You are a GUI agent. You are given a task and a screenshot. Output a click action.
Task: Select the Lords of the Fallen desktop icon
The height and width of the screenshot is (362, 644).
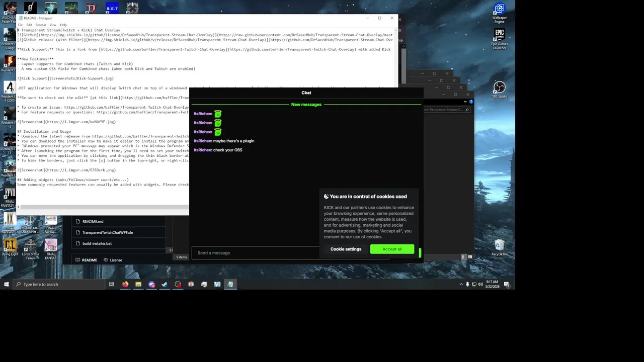click(x=30, y=249)
